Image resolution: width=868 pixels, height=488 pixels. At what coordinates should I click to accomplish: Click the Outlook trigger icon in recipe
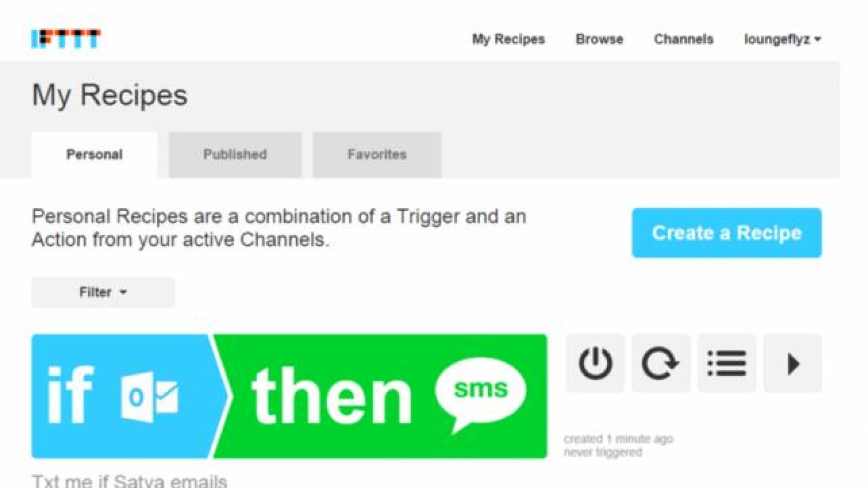tap(150, 397)
